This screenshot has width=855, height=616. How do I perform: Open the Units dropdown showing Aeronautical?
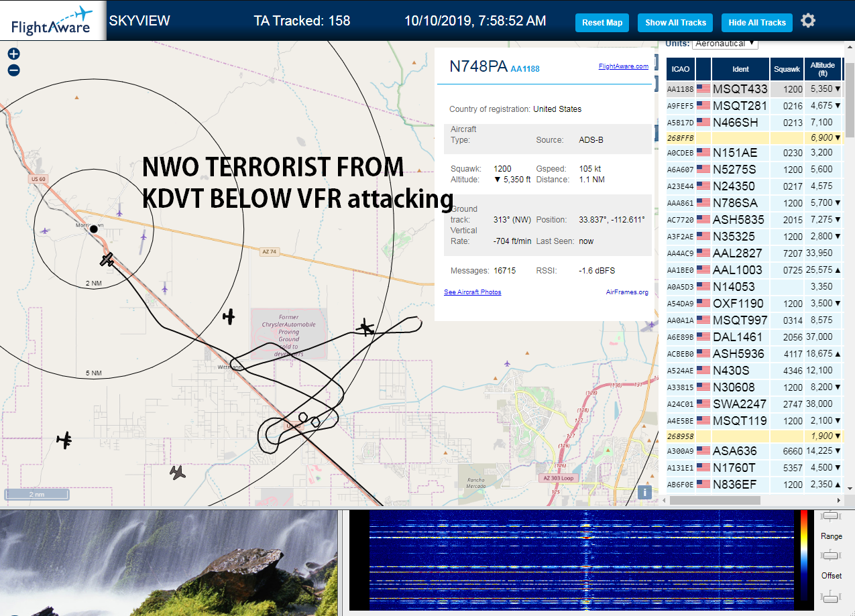pyautogui.click(x=725, y=44)
